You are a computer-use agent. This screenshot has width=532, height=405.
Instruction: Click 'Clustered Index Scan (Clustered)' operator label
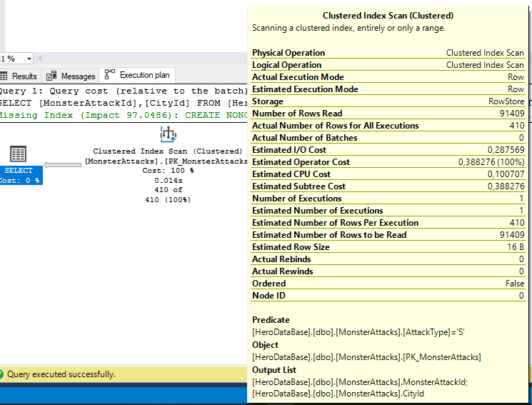click(168, 151)
